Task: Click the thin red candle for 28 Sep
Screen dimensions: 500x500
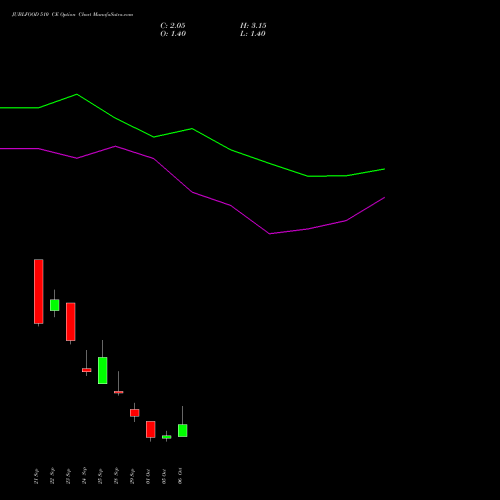Action: [119, 392]
